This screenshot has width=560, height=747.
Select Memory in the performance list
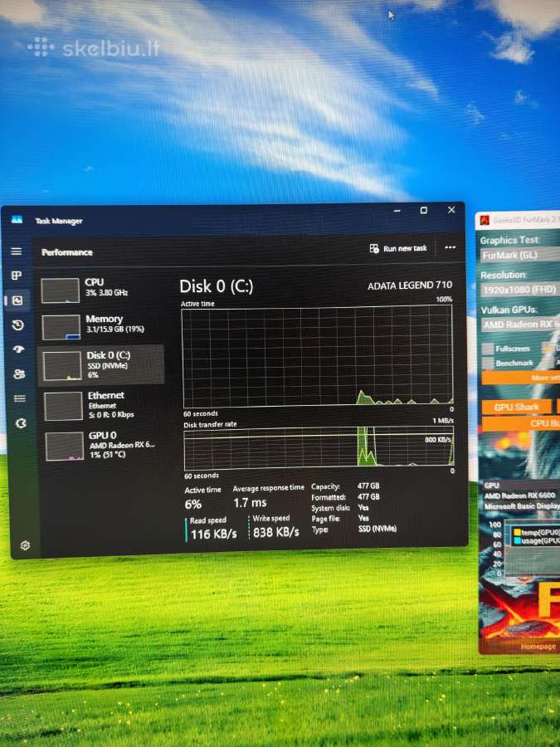coord(102,327)
